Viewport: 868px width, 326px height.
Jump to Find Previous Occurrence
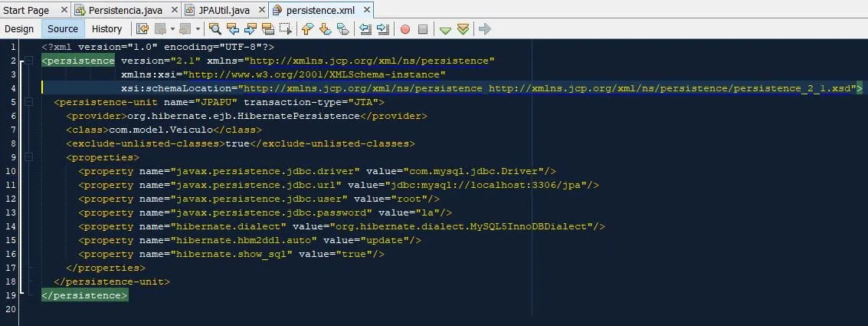pyautogui.click(x=233, y=29)
